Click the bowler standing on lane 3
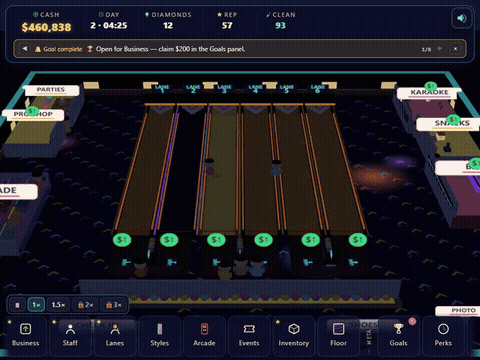 click(x=209, y=167)
